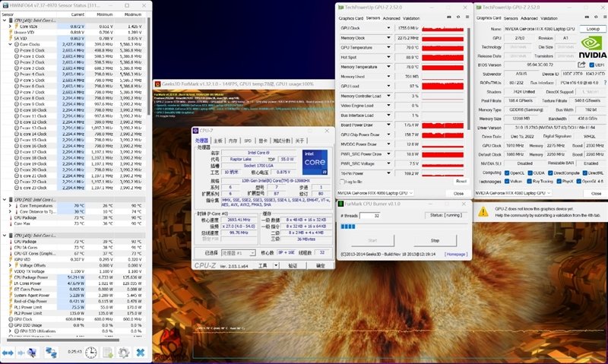Open hamburger menu in GPU-Z Sensors window
The image size is (608, 364).
467,17
